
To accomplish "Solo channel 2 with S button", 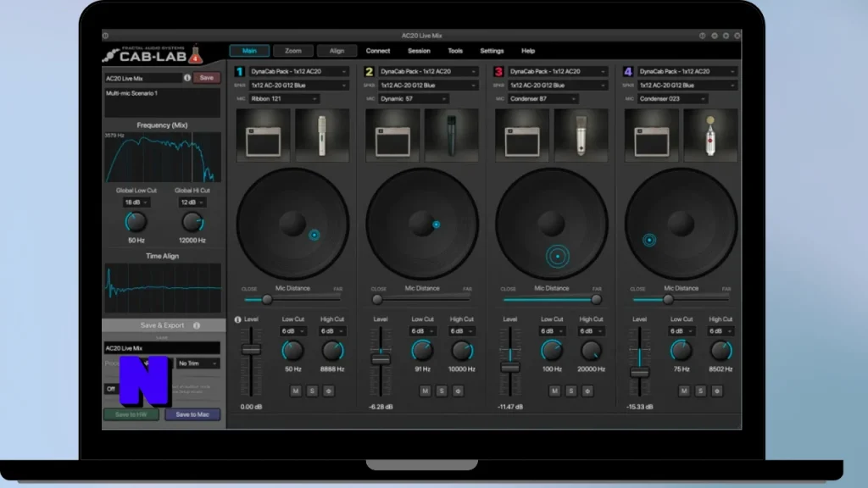I will click(x=442, y=391).
